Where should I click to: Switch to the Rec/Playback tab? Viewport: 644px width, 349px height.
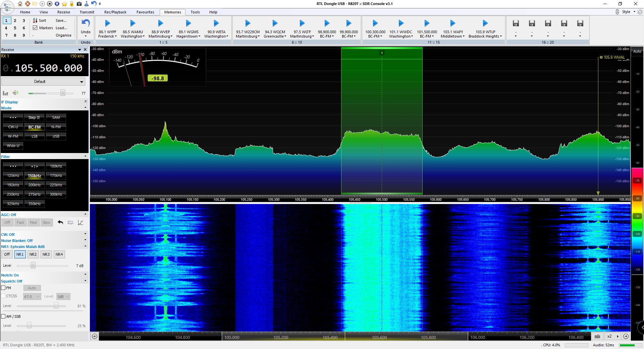tap(115, 12)
